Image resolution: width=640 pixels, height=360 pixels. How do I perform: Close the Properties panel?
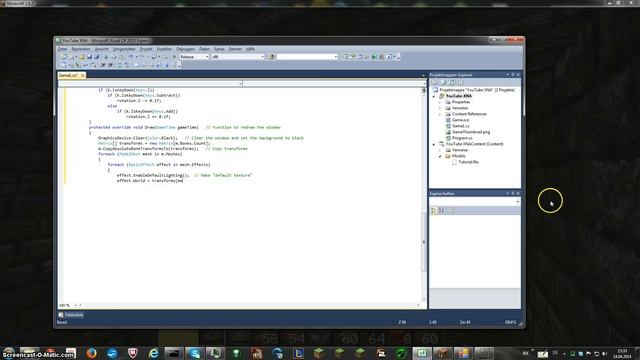518,193
